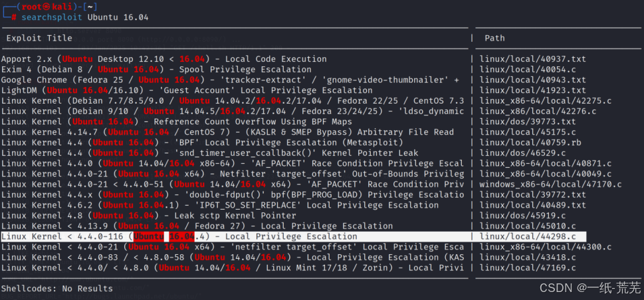Image resolution: width=644 pixels, height=300 pixels.
Task: Click path linux/local/40054.c
Action: [528, 69]
